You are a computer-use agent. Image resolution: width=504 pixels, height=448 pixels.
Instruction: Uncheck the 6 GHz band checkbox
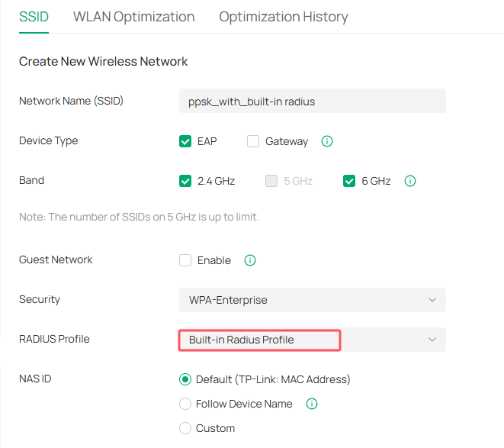[350, 181]
